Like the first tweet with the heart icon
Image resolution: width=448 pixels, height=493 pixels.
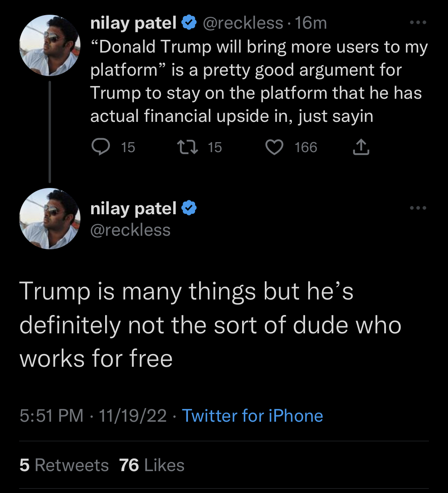pos(274,147)
